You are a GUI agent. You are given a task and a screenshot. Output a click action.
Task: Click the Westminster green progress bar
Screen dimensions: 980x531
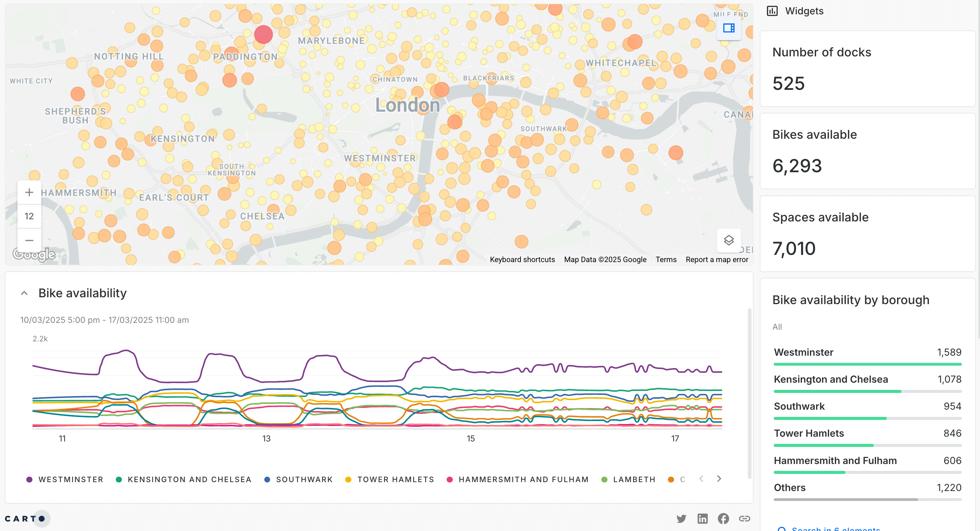point(867,364)
